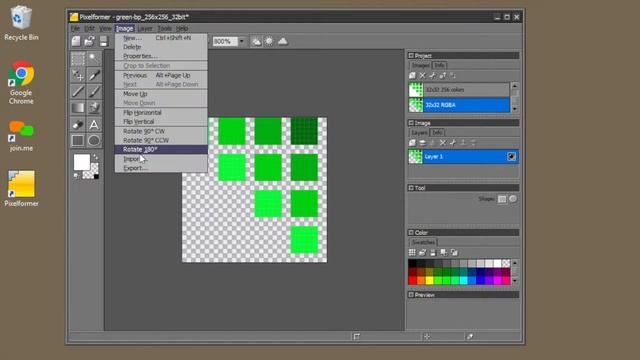The height and width of the screenshot is (360, 640).
Task: Pick the red swatch in bottom row
Action: (413, 280)
